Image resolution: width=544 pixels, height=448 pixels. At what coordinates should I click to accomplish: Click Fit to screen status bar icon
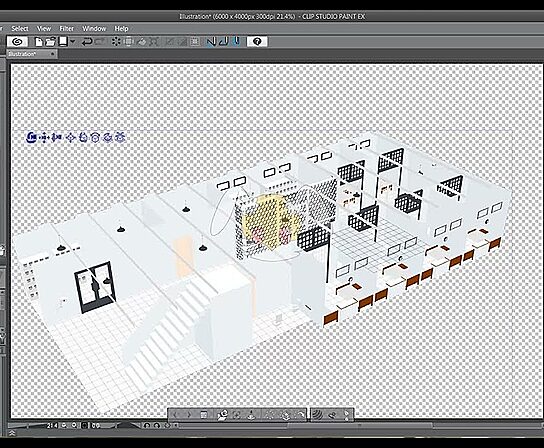tap(85, 425)
